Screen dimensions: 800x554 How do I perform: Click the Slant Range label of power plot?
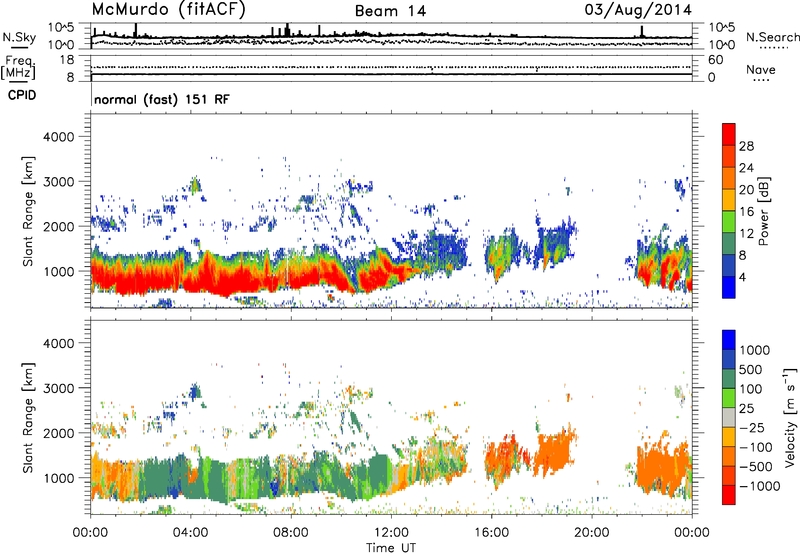(28, 212)
